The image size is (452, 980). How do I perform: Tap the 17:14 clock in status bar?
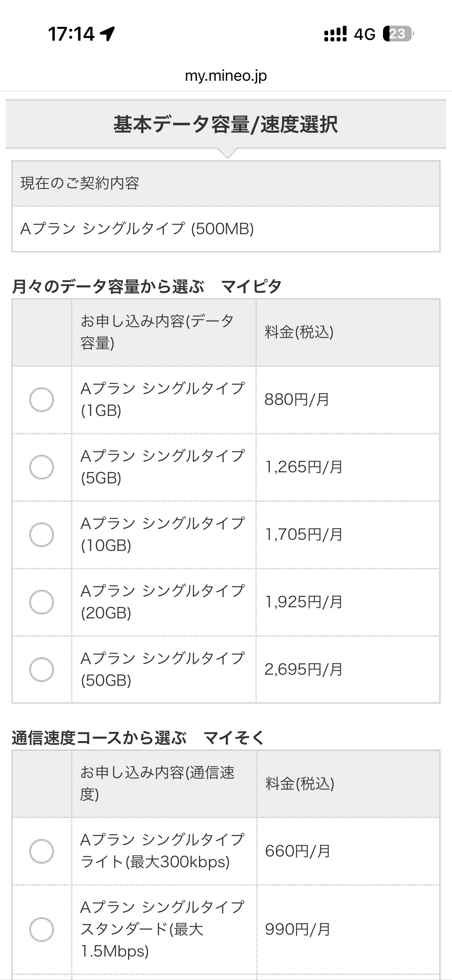pyautogui.click(x=71, y=34)
